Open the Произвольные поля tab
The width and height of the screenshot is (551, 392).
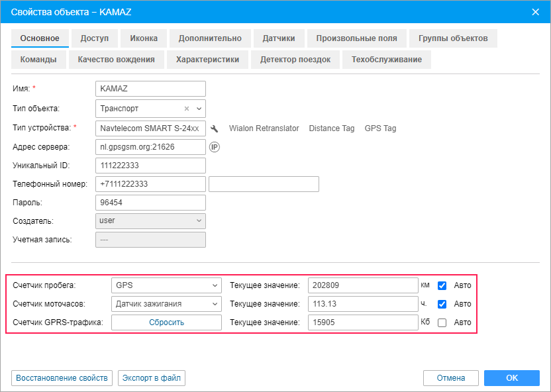coord(357,38)
